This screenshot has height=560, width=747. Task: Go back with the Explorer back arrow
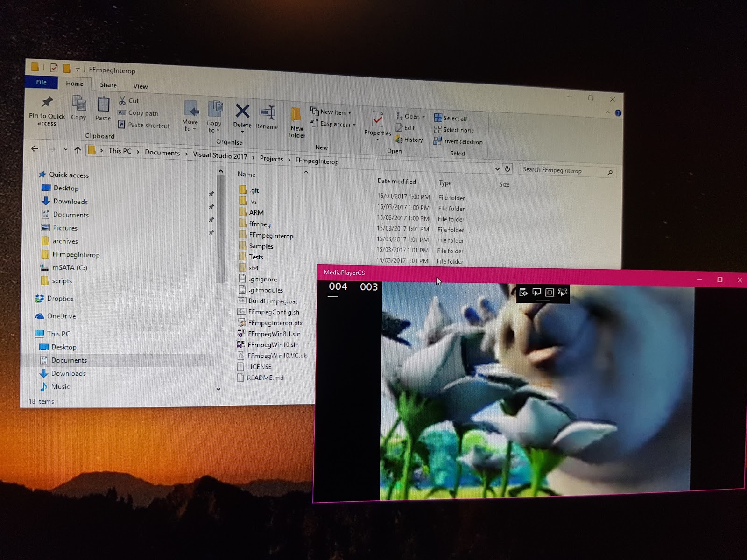click(35, 149)
